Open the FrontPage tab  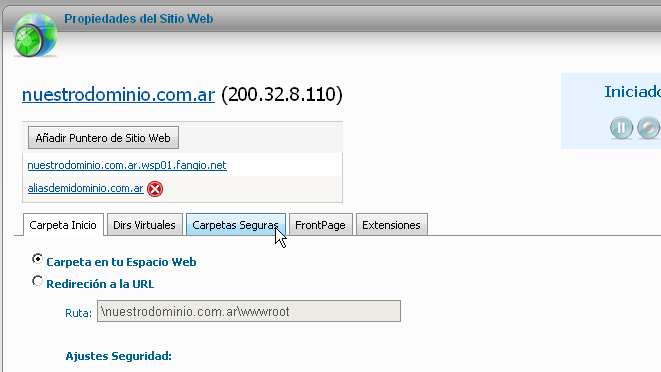click(320, 225)
